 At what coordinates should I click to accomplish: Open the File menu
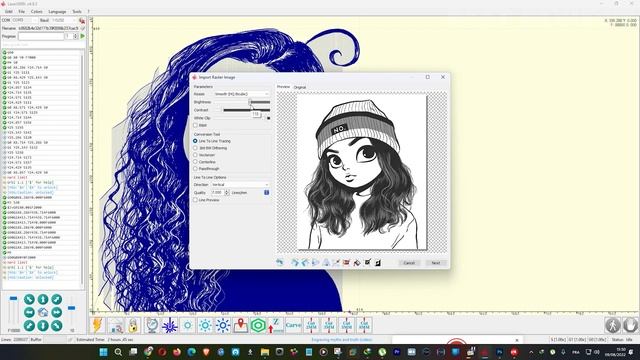coord(22,11)
